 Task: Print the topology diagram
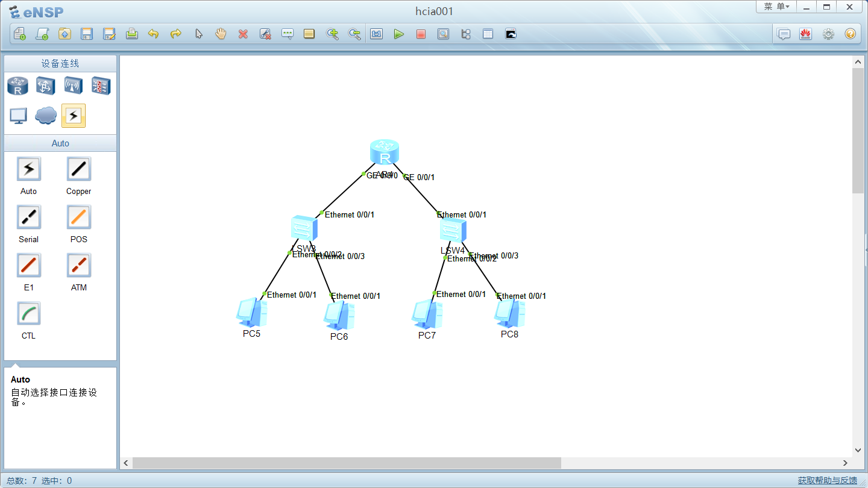[x=131, y=34]
